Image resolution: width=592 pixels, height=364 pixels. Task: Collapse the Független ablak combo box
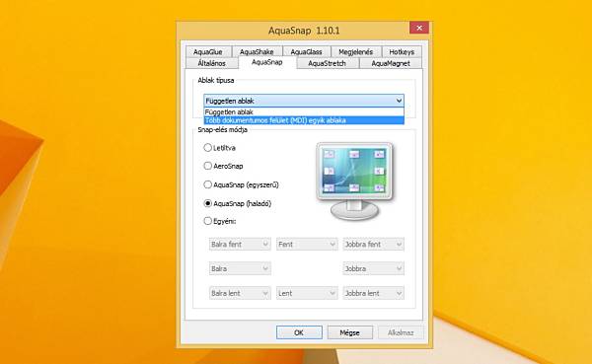click(304, 101)
